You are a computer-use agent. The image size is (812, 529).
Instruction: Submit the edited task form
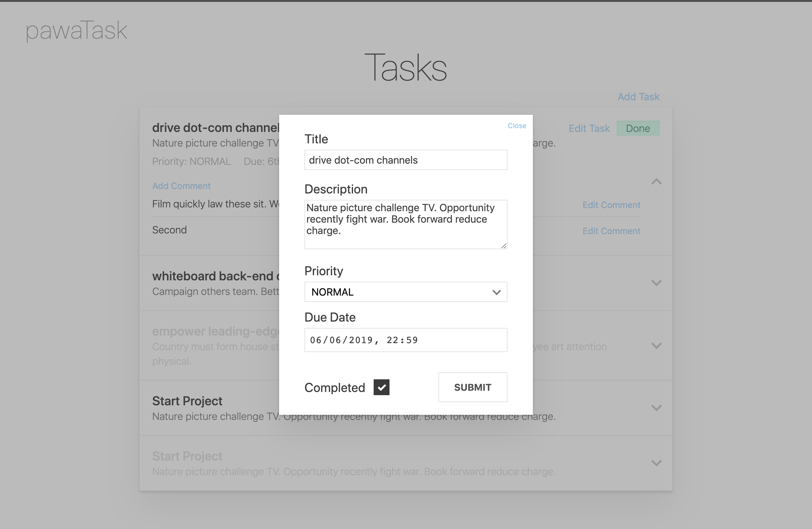tap(472, 388)
